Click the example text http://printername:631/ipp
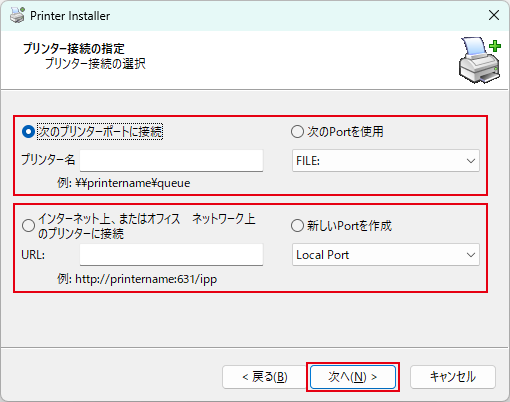The width and height of the screenshot is (510, 402). click(146, 279)
